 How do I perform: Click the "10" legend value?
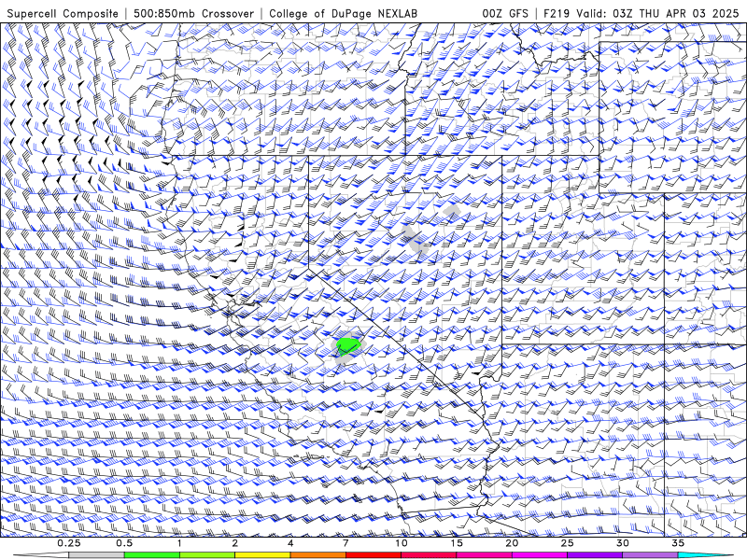point(402,543)
